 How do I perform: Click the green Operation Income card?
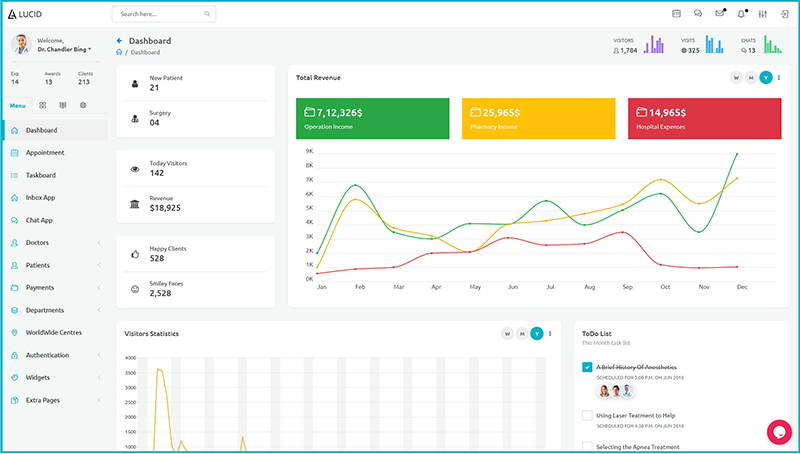[372, 119]
